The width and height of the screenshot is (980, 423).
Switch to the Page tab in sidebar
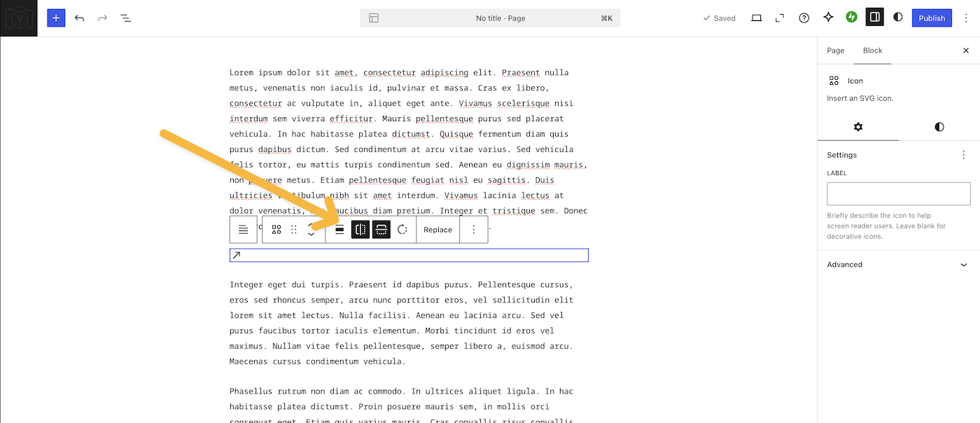pyautogui.click(x=836, y=50)
